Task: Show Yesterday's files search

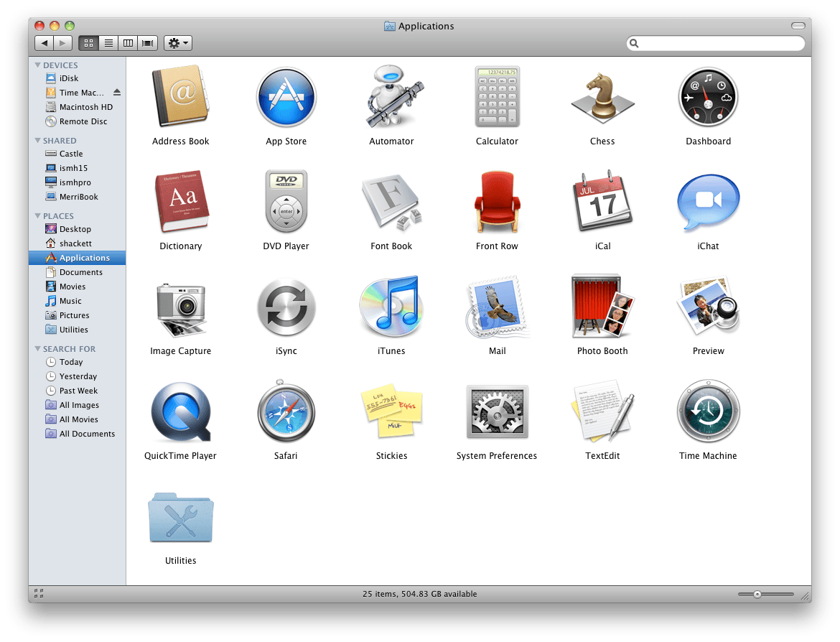Action: [77, 377]
